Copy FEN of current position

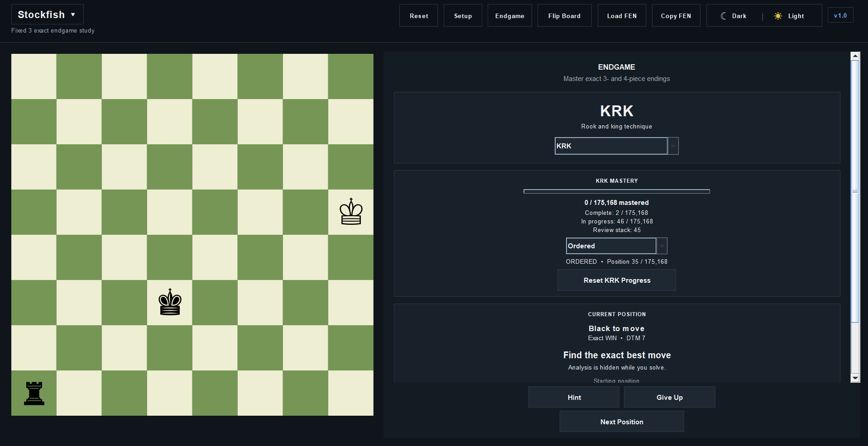676,16
